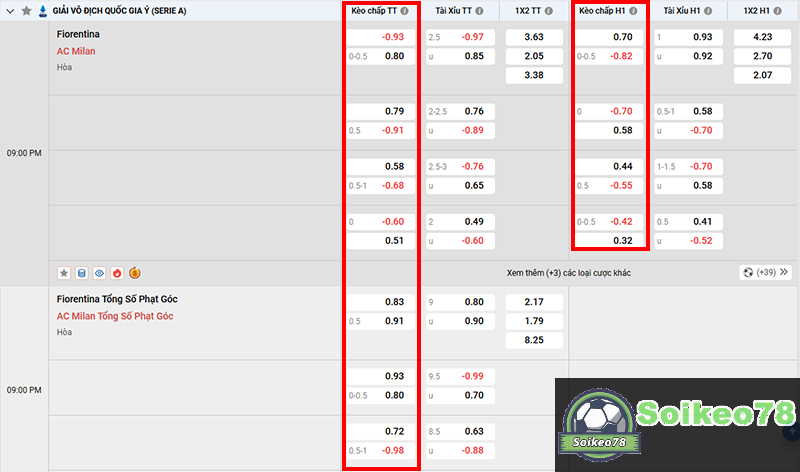This screenshot has width=800, height=472.
Task: Click the red flame hot-match icon
Action: 116,272
